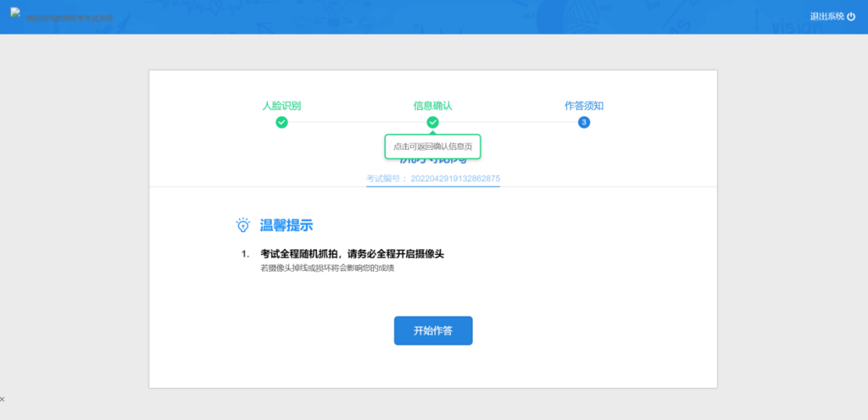Click the blue step 3 circle
Image resolution: width=868 pixels, height=420 pixels.
coord(584,122)
